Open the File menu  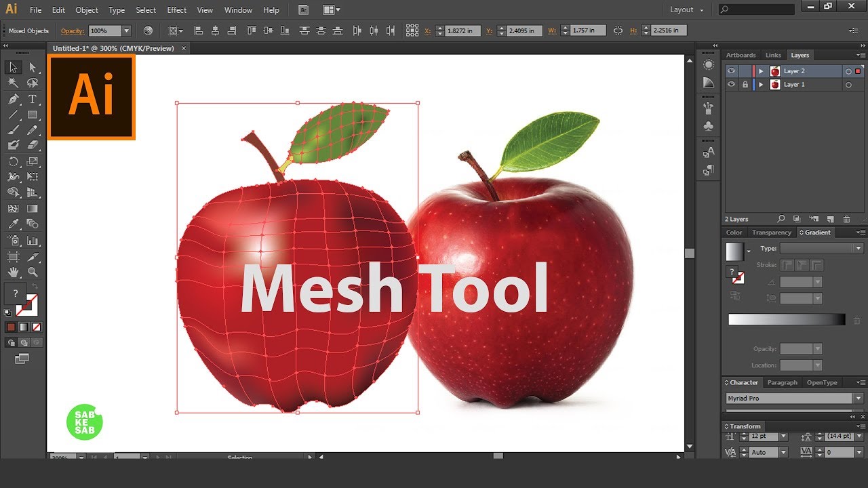[x=35, y=10]
